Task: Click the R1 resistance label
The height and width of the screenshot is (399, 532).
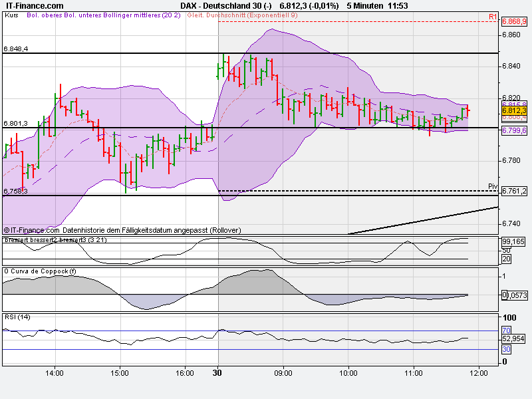Action: pos(493,17)
